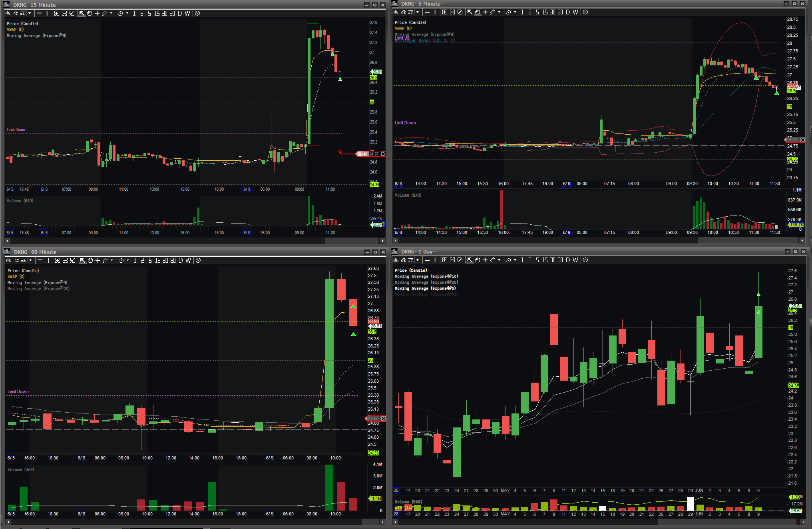Set 1 Day chart to the 30 timeframe
Image resolution: width=812 pixels, height=529 pixels.
click(553, 260)
